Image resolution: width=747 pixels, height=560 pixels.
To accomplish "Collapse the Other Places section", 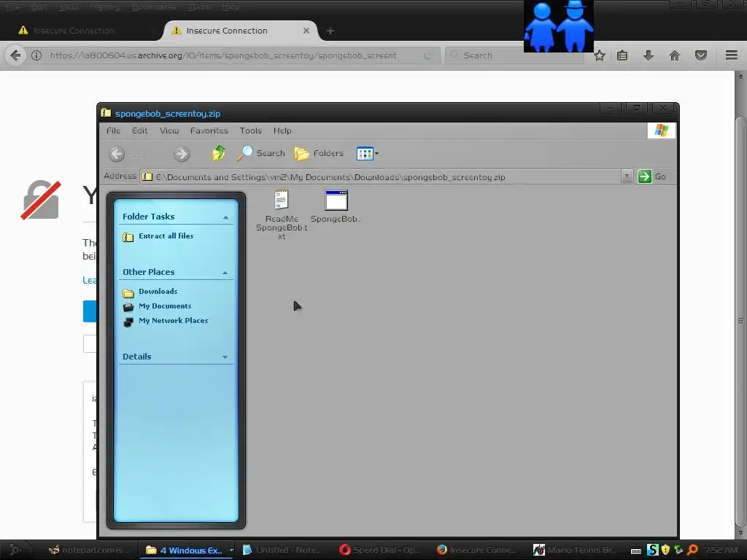I will tap(225, 273).
